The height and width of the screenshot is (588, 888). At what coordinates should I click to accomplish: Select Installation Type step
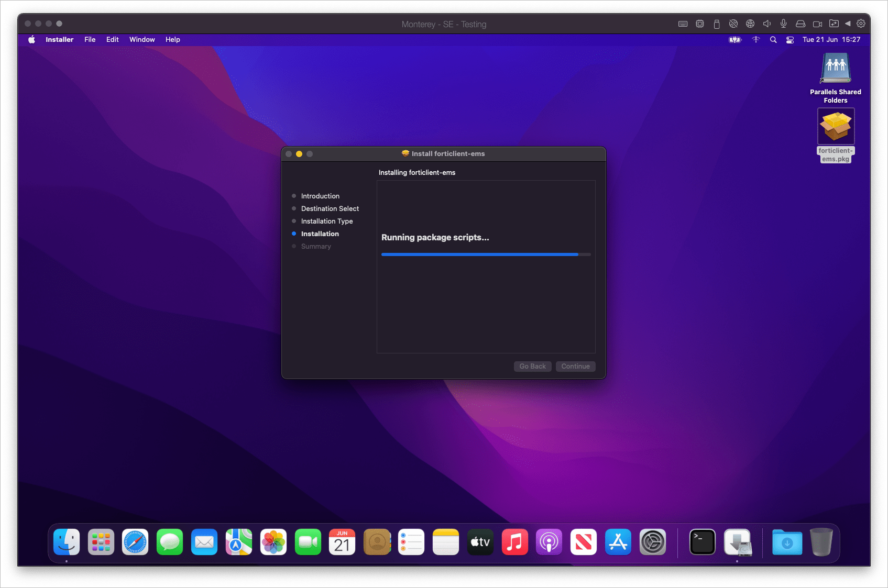327,221
